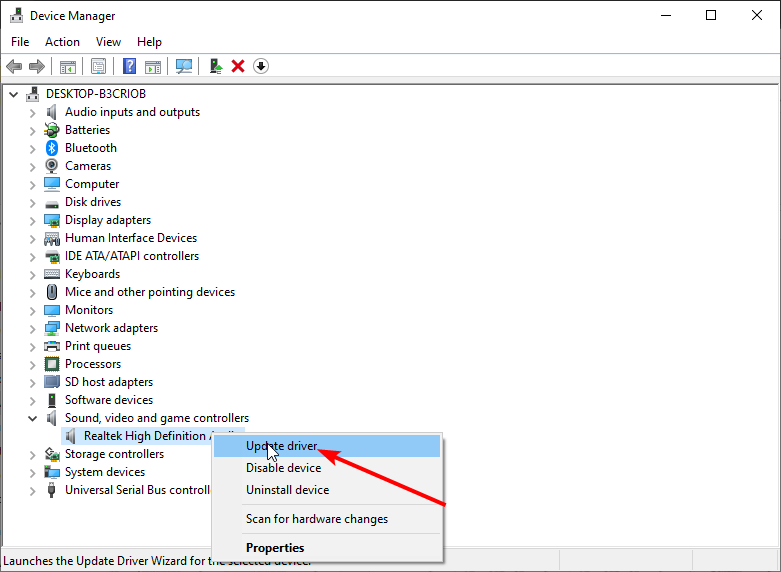Collapse Sound, video and game controllers

click(32, 418)
